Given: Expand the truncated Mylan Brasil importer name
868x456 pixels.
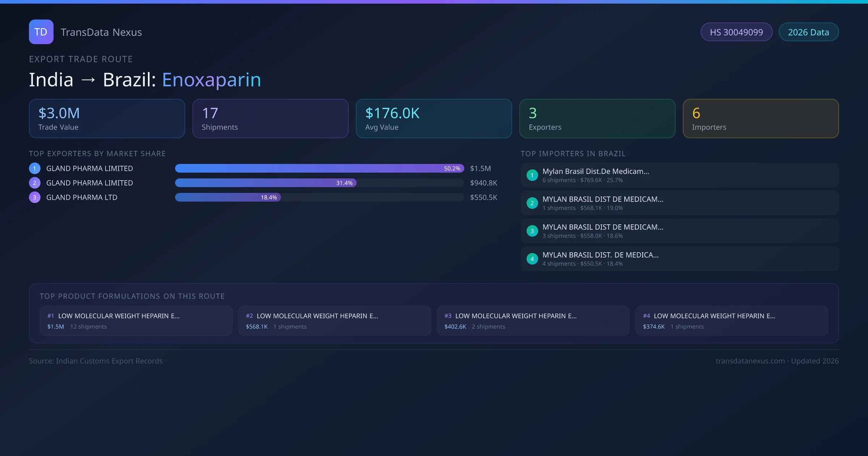Looking at the screenshot, I should pos(596,171).
